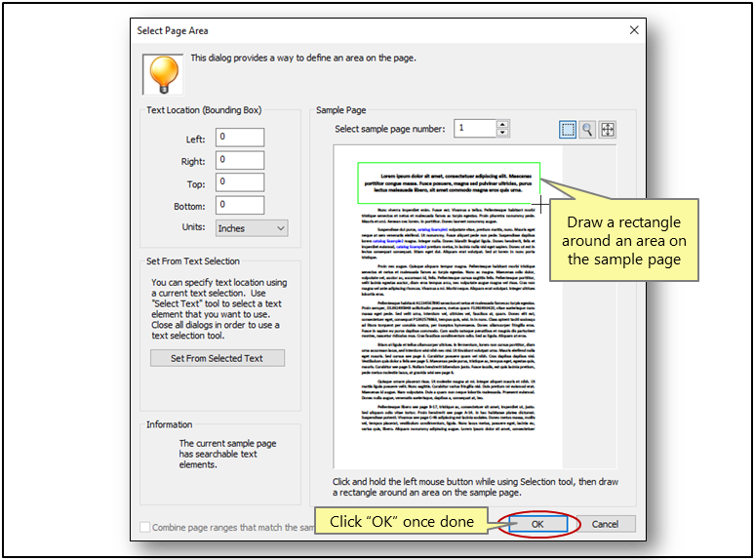This screenshot has height=560, width=754.
Task: Toggle Combine page ranges checkbox
Action: [145, 528]
